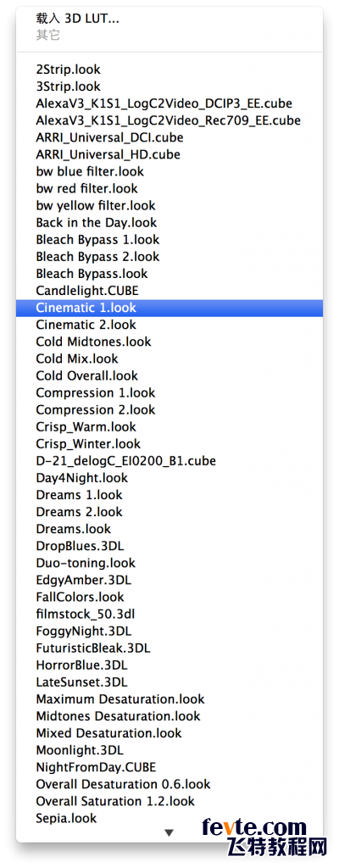Choose Moonlight.3DL LUT
Screen dimensions: 339x868
pyautogui.click(x=169, y=750)
